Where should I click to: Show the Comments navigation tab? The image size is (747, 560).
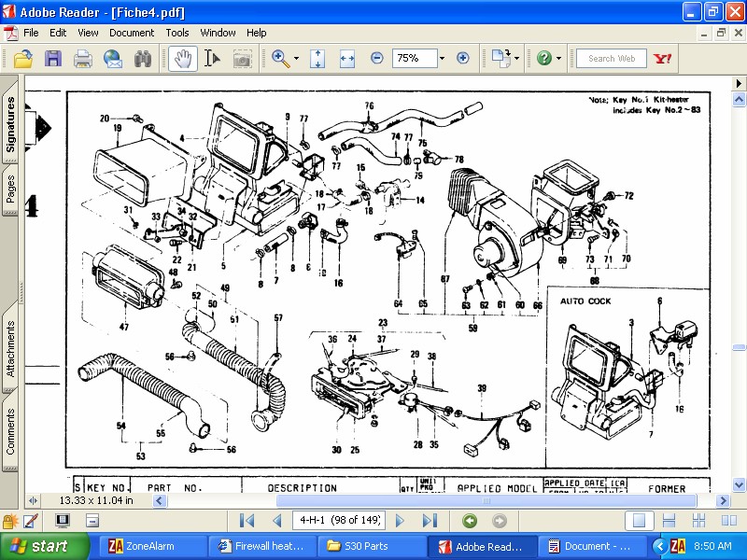coord(10,431)
